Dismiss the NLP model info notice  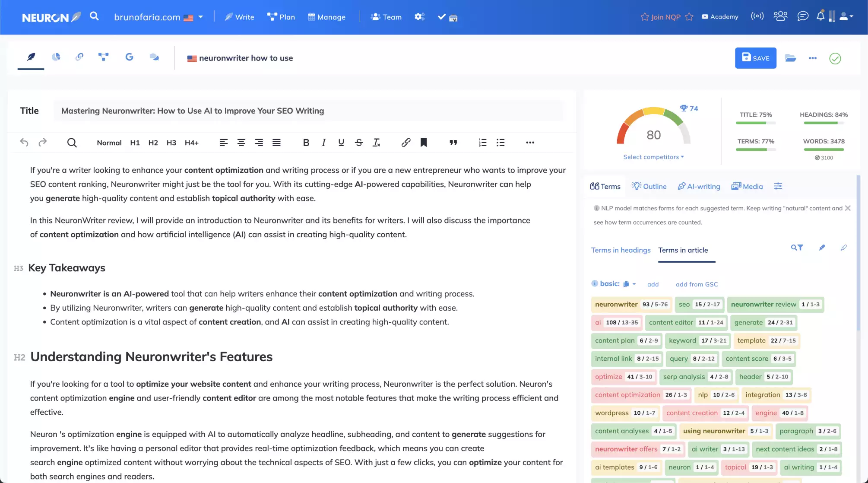point(848,208)
